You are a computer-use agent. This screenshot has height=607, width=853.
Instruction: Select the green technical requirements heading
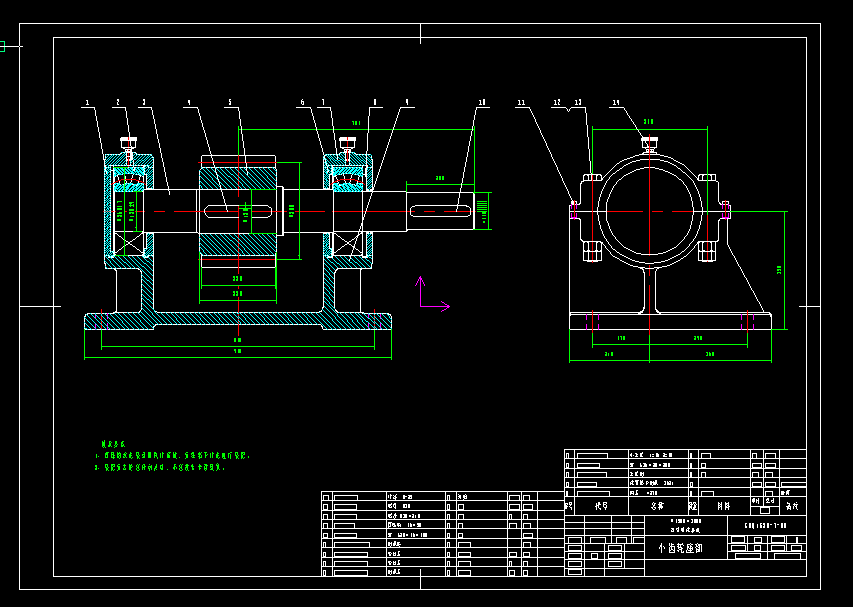(113, 444)
